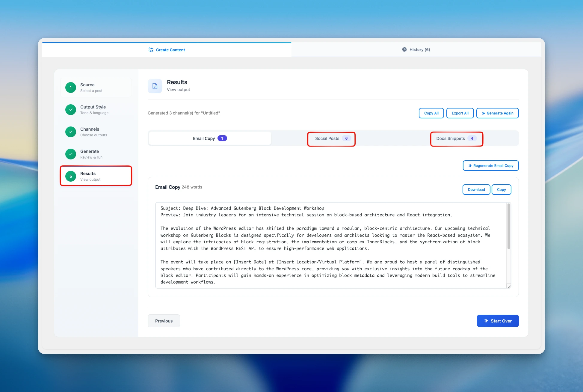Open the History (6) tab
This screenshot has width=583, height=392.
(x=416, y=49)
